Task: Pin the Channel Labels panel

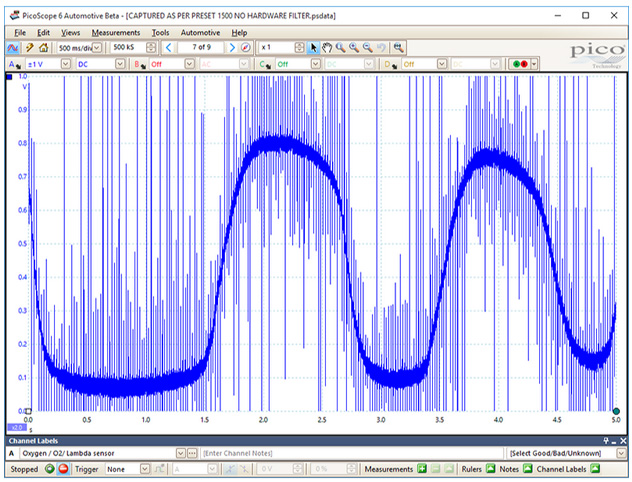Action: click(x=606, y=441)
